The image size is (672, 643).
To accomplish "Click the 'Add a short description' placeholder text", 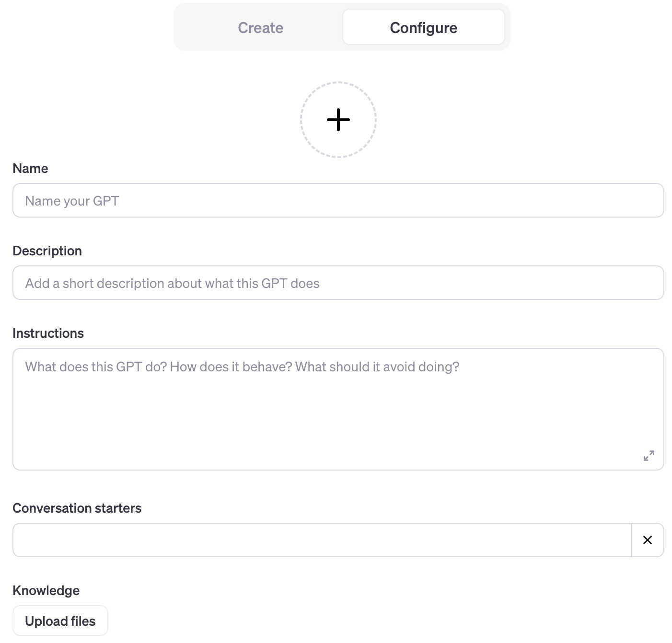I will tap(172, 284).
